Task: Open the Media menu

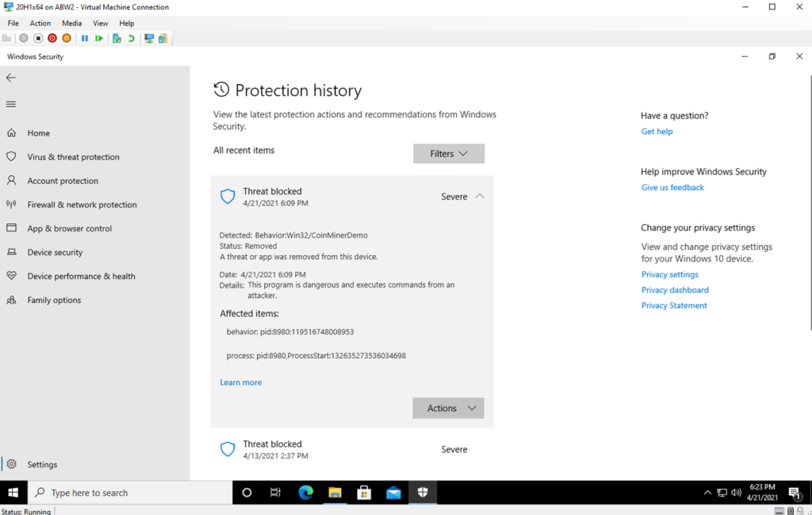Action: [71, 23]
